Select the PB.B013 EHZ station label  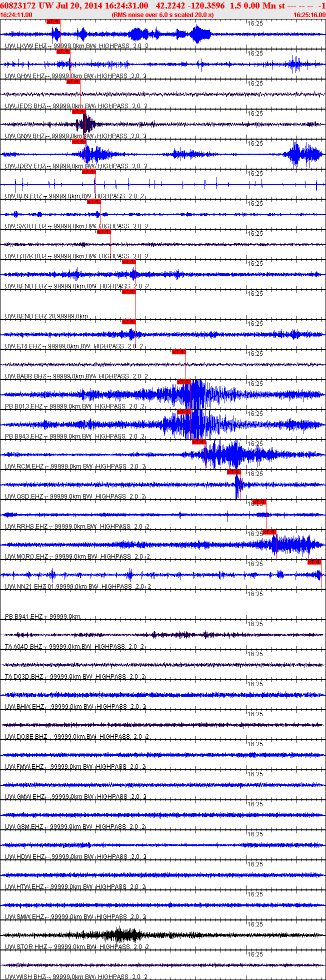tap(75, 406)
